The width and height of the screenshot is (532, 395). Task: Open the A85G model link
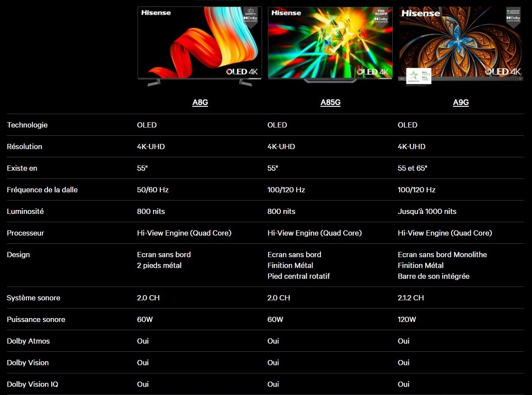[330, 102]
